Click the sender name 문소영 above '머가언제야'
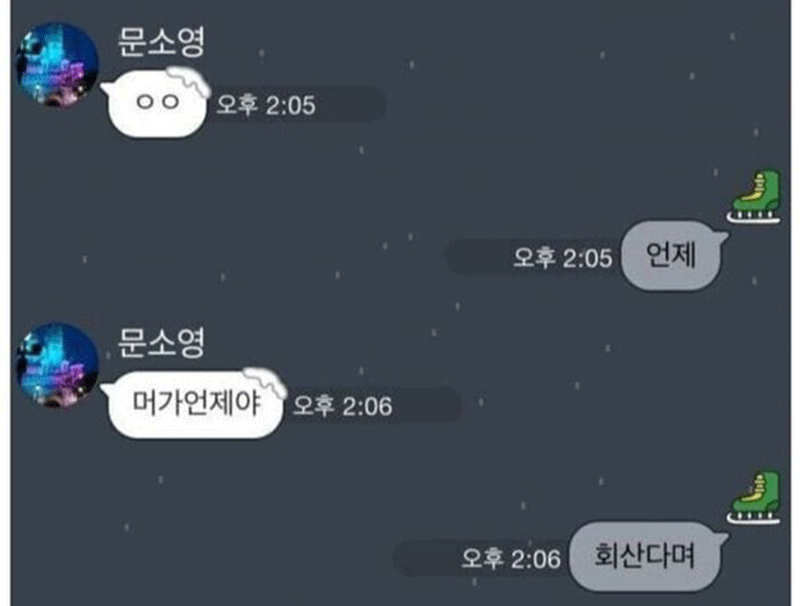 click(x=161, y=342)
